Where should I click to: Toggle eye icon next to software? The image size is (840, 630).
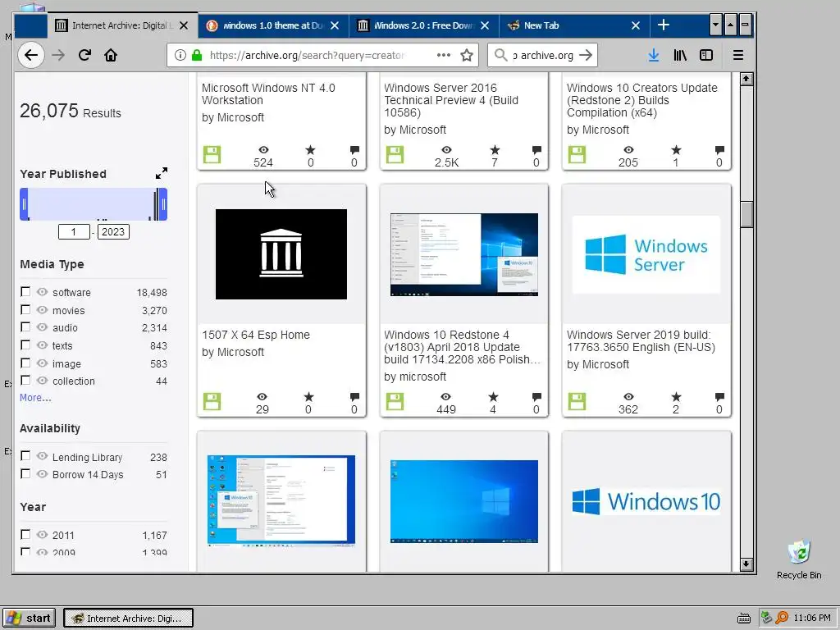click(x=43, y=292)
